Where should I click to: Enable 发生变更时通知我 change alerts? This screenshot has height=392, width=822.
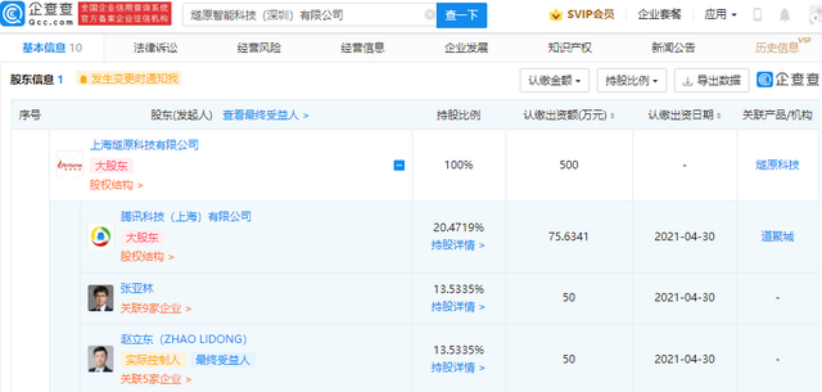tap(129, 79)
